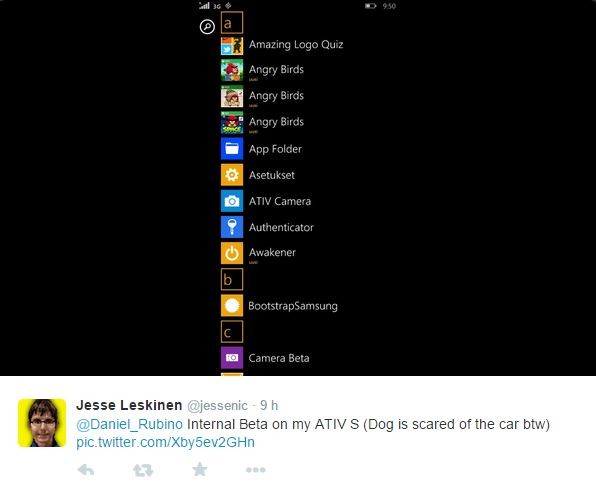
Task: Select the 'ATIV Camera' label
Action: tap(280, 201)
